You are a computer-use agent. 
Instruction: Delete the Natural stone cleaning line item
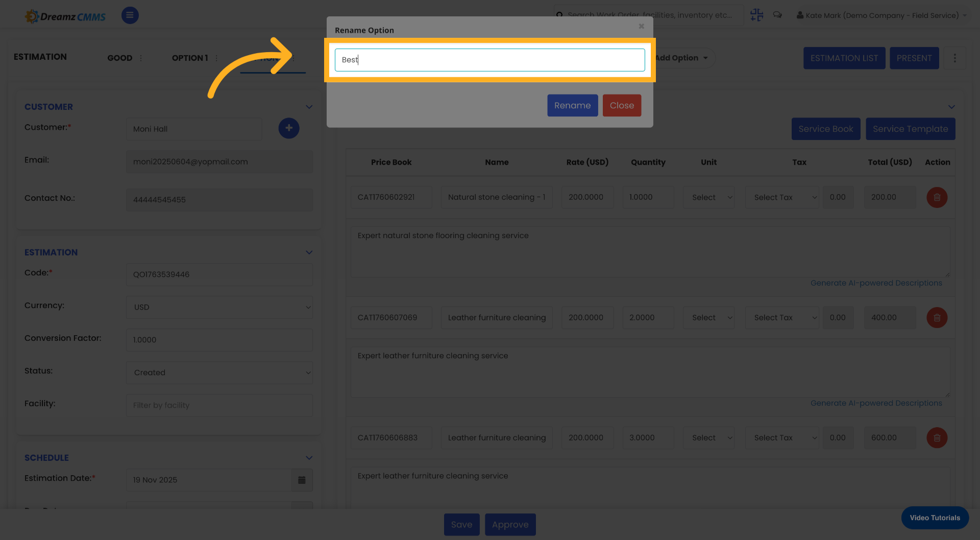point(937,197)
